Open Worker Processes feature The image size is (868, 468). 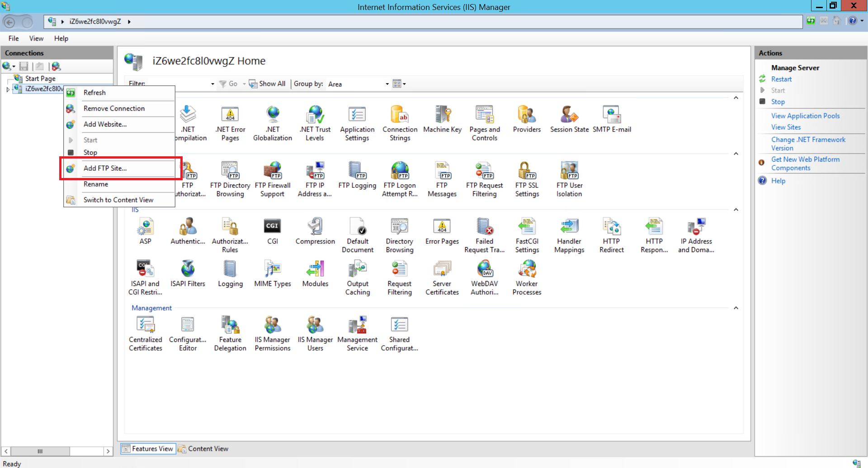click(527, 278)
